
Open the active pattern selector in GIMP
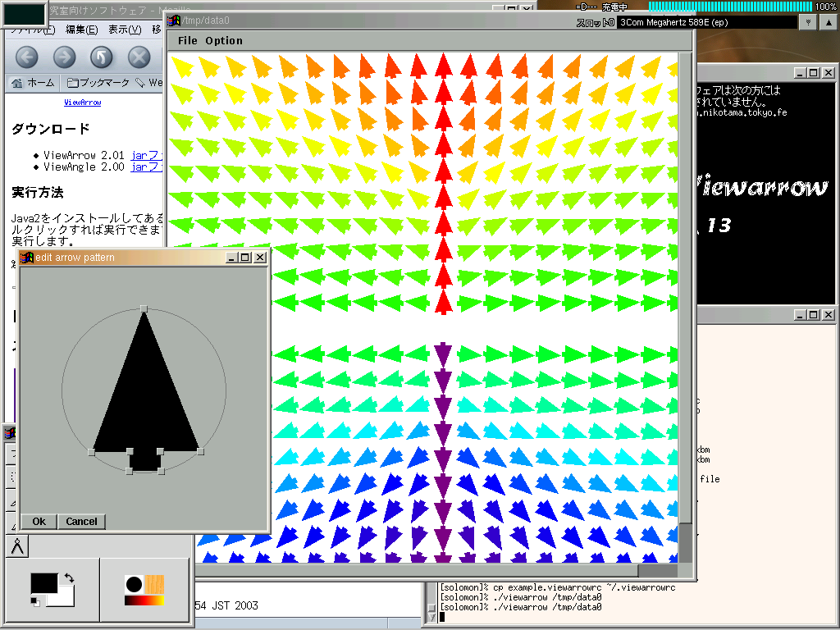[154, 584]
